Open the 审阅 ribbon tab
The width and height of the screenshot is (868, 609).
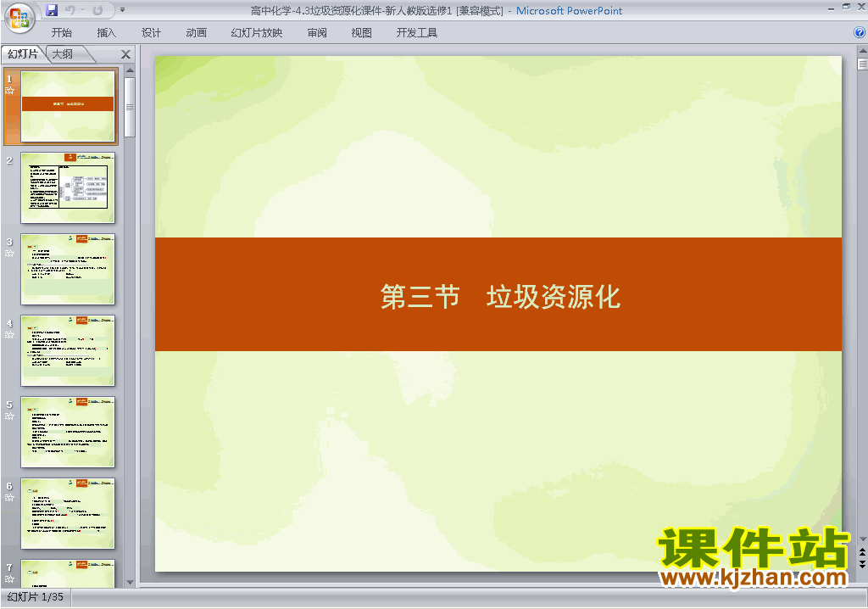pos(317,33)
